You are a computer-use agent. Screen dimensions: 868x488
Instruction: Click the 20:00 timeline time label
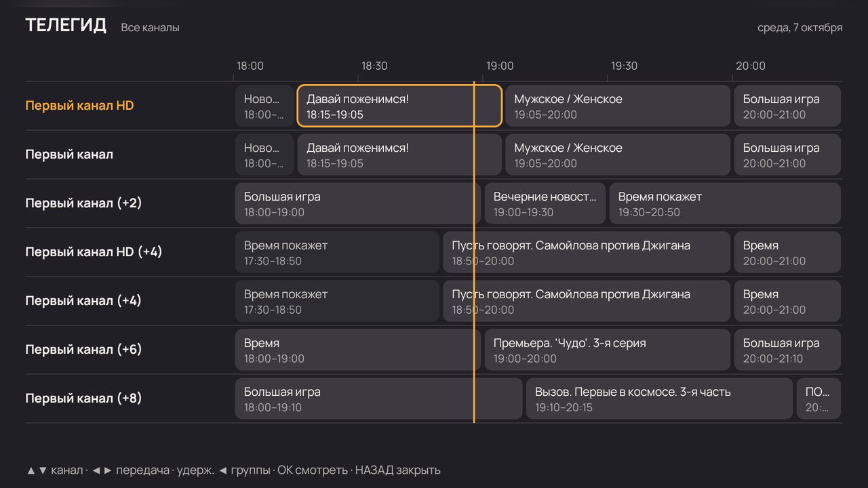(x=751, y=66)
